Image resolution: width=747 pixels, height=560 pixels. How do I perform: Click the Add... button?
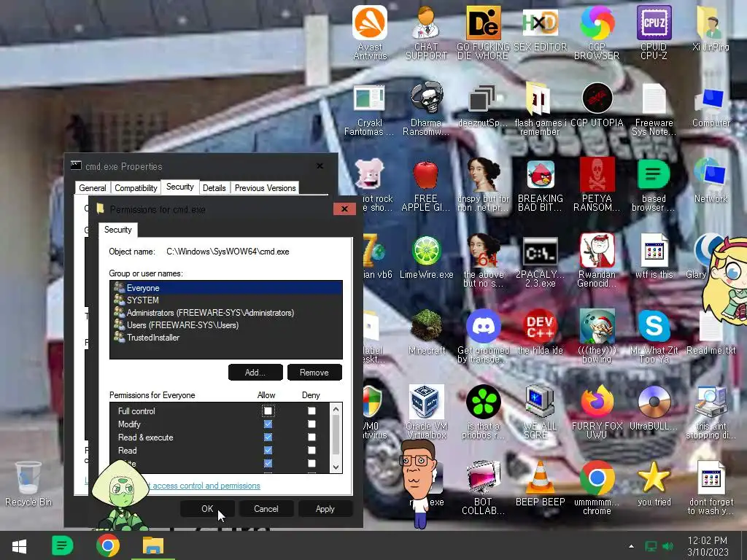255,373
